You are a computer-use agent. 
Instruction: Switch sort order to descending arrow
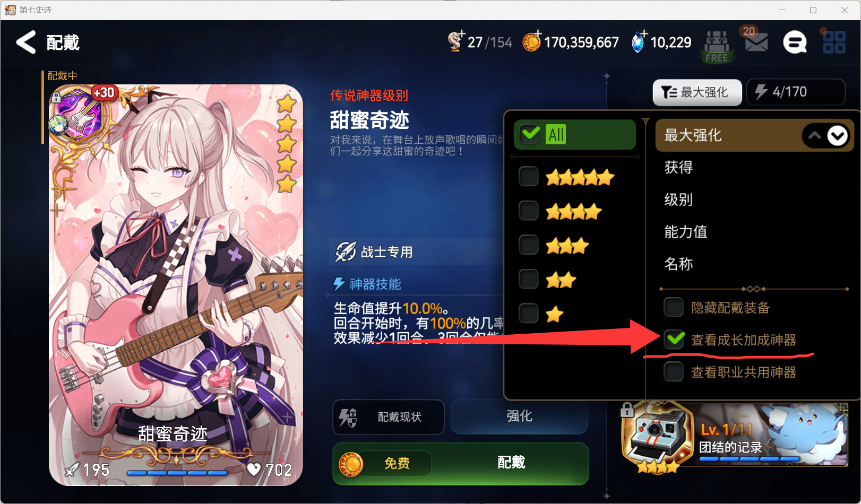[837, 136]
